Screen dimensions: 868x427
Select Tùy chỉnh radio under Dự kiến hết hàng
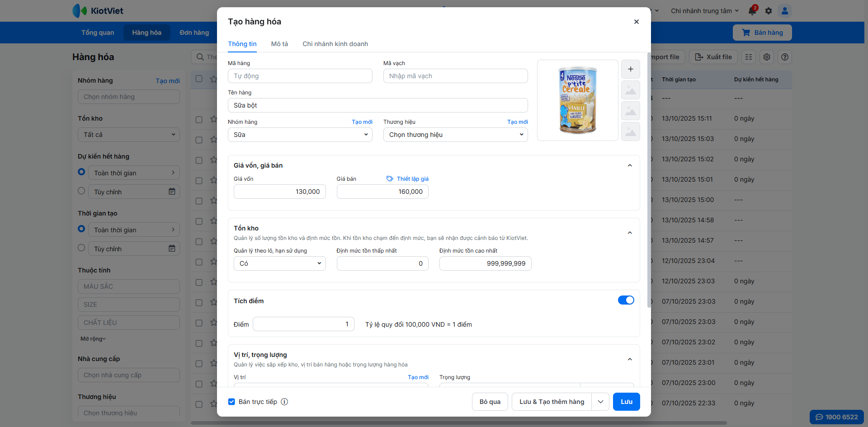[81, 191]
